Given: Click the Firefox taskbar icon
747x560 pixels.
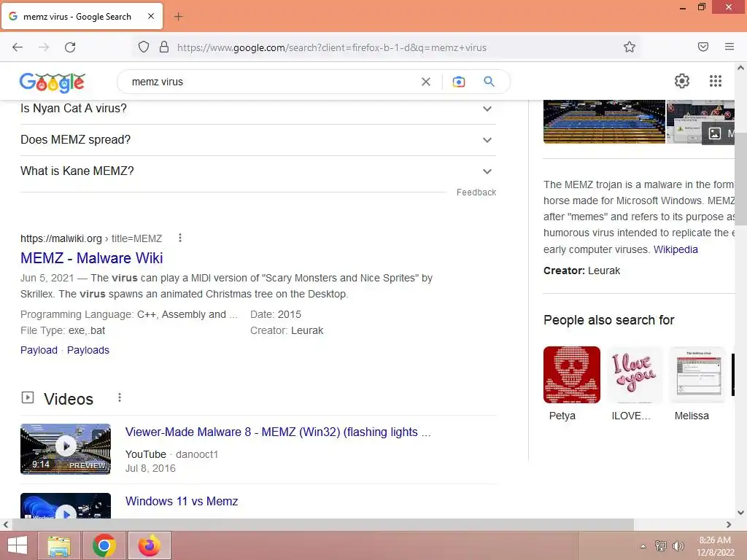Looking at the screenshot, I should pos(149,545).
